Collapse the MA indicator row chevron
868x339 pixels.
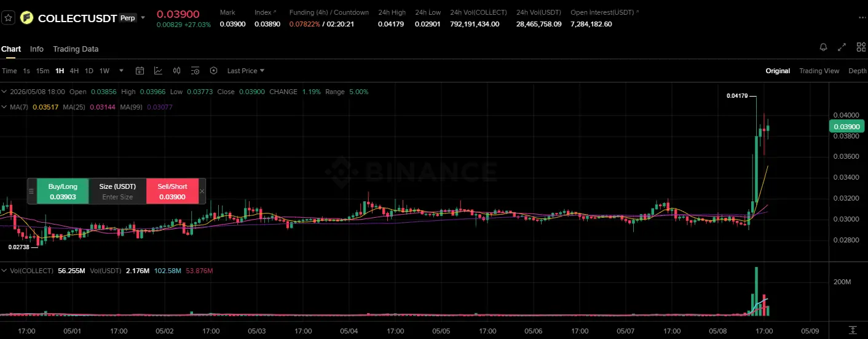coord(4,107)
